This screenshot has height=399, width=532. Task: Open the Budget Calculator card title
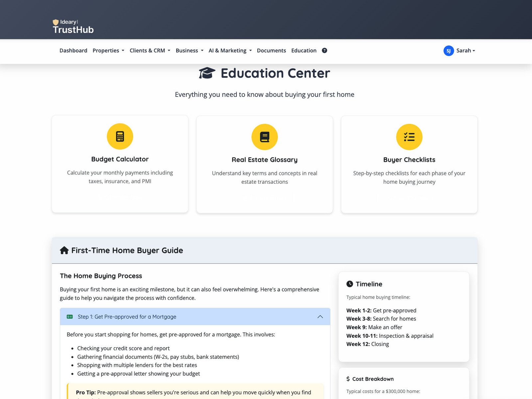120,159
